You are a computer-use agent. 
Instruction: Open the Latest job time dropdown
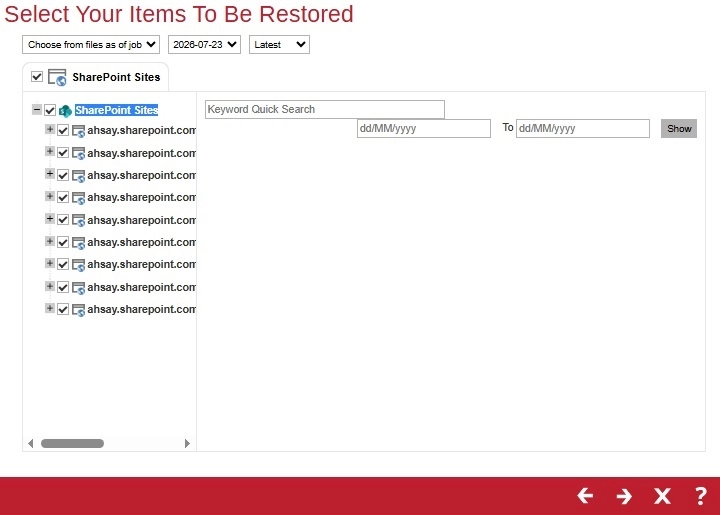tap(279, 45)
